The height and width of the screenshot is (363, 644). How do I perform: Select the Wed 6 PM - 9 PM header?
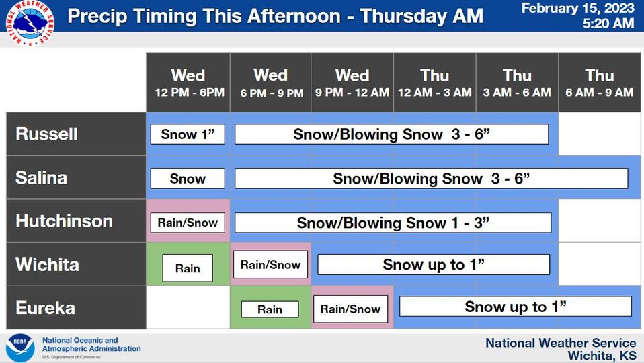tap(271, 83)
